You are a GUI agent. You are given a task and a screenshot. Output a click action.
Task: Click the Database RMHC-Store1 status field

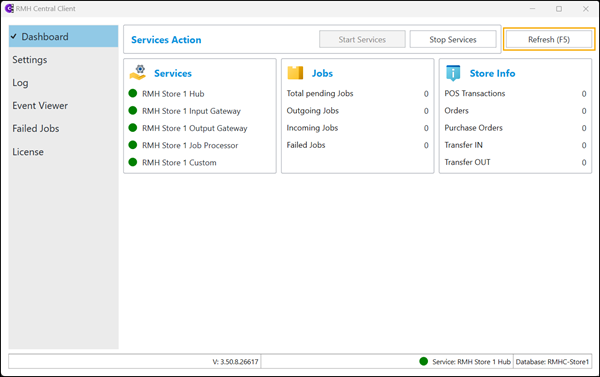pyautogui.click(x=552, y=362)
